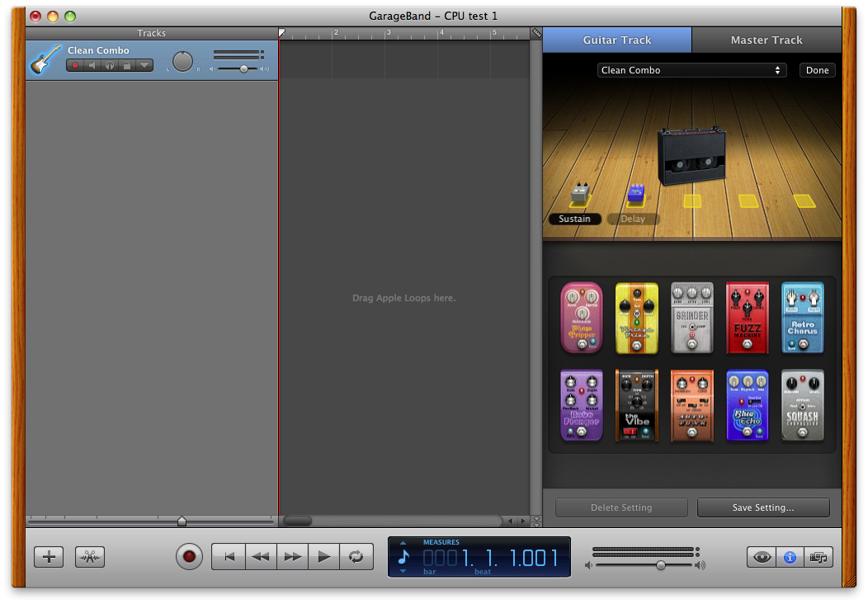Viewport: 868px width, 604px height.
Task: Open the media browser button
Action: click(818, 557)
